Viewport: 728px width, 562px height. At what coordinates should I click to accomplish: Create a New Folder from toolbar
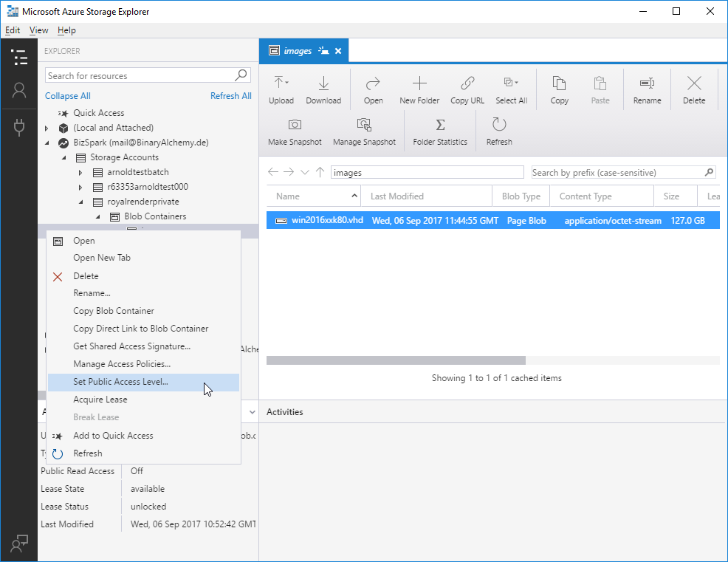coord(419,89)
